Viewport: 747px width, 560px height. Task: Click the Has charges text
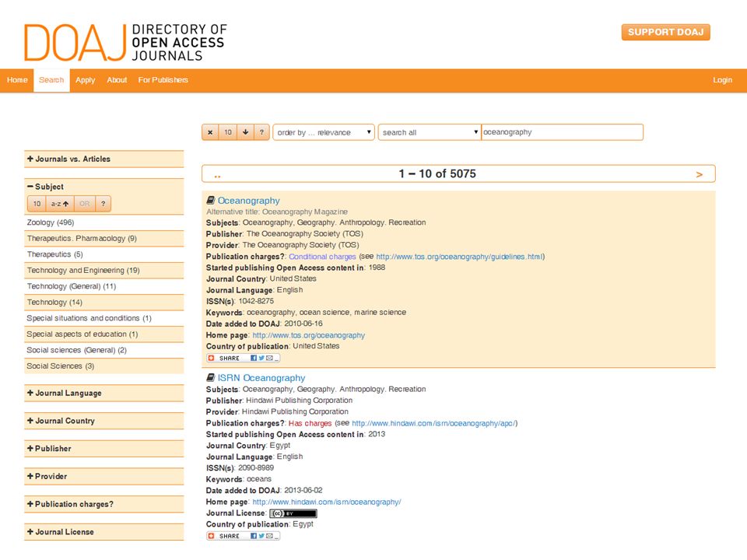click(310, 423)
